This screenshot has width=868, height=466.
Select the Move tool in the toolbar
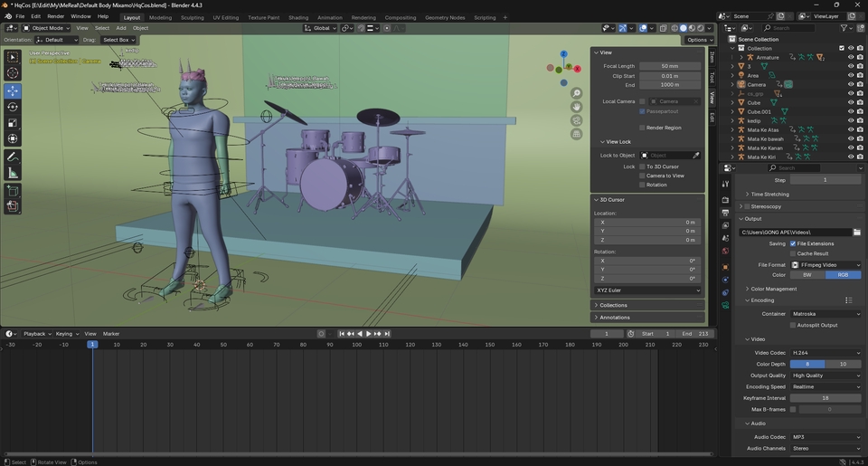[13, 90]
